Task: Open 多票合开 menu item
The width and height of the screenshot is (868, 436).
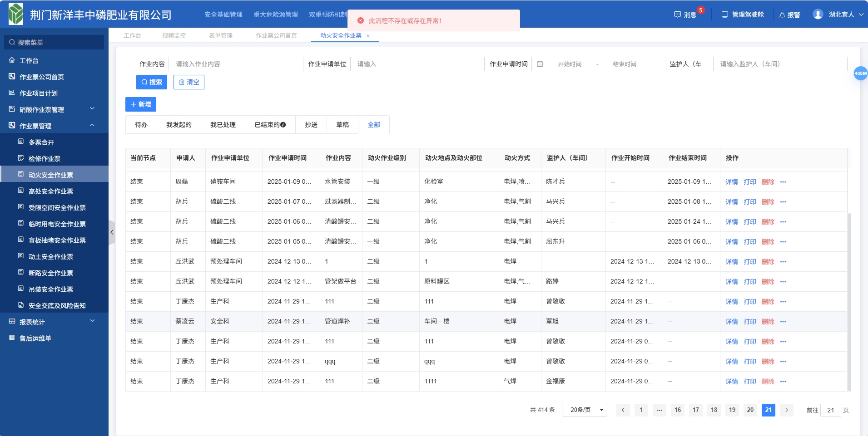Action: point(54,142)
